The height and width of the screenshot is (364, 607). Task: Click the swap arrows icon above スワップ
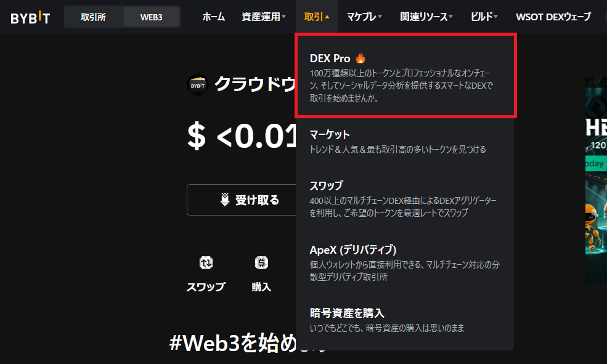pyautogui.click(x=206, y=263)
